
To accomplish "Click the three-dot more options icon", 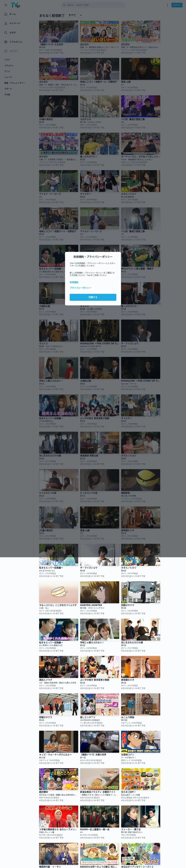I will [x=167, y=5].
